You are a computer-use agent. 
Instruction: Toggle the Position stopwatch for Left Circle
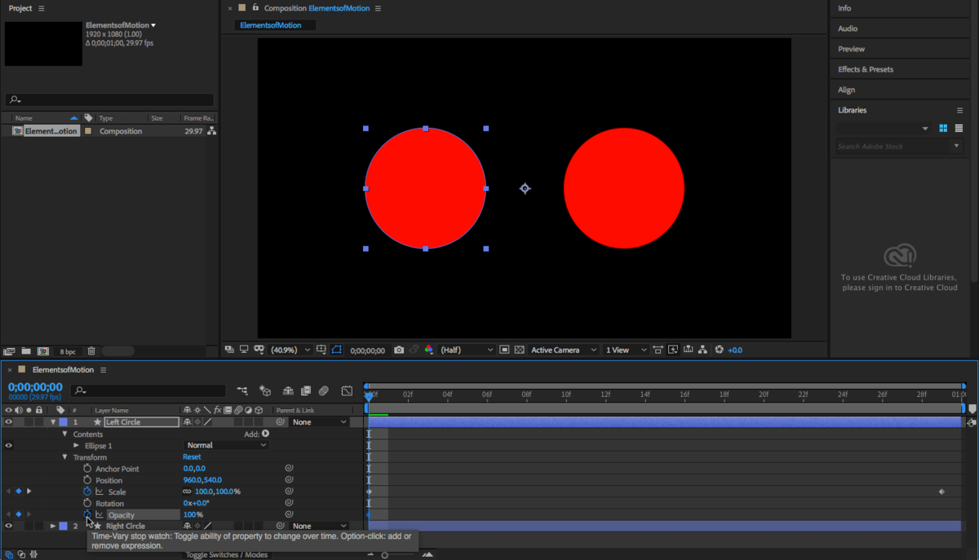click(x=87, y=480)
